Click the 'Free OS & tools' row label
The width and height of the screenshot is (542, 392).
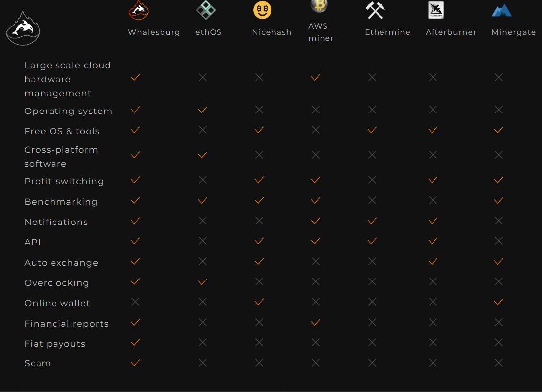pyautogui.click(x=62, y=131)
